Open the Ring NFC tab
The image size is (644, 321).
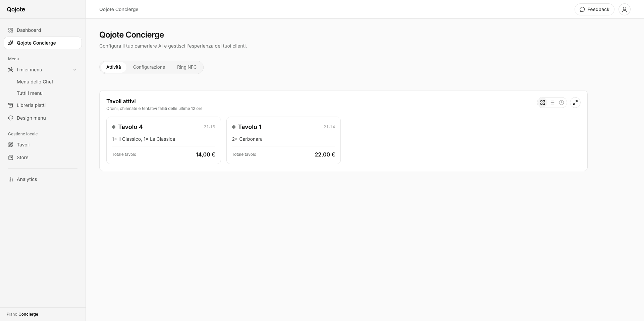click(187, 67)
